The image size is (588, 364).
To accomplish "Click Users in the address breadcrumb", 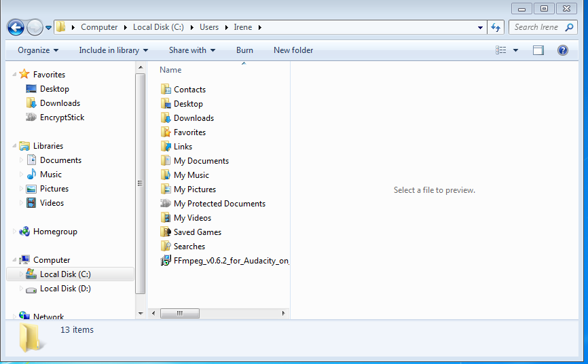I will (209, 27).
